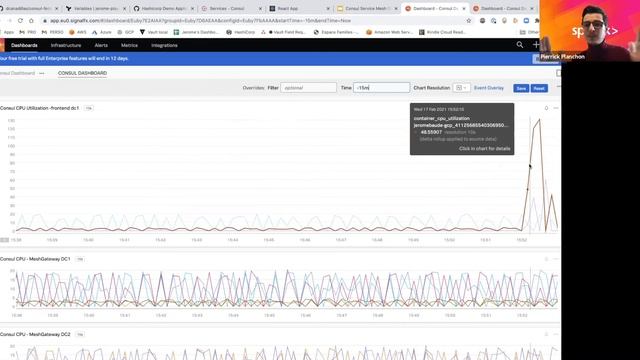Click 'Click in chart for details' tooltip text
640x360 pixels.
coord(484,149)
